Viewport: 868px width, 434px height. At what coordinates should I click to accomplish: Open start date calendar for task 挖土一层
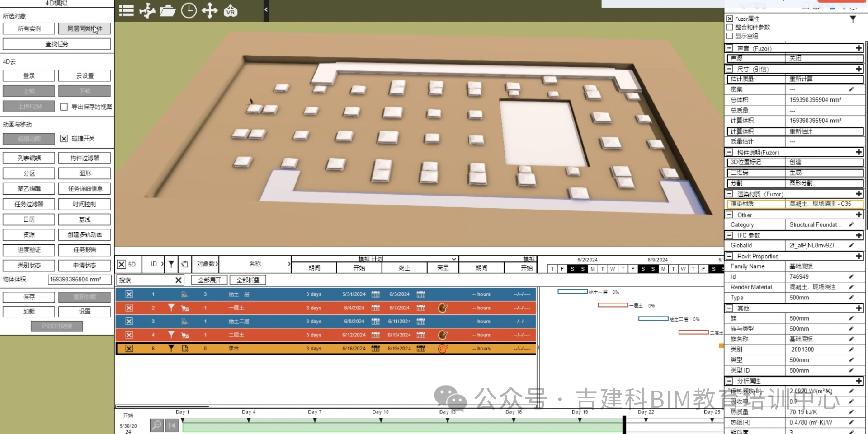pyautogui.click(x=375, y=294)
